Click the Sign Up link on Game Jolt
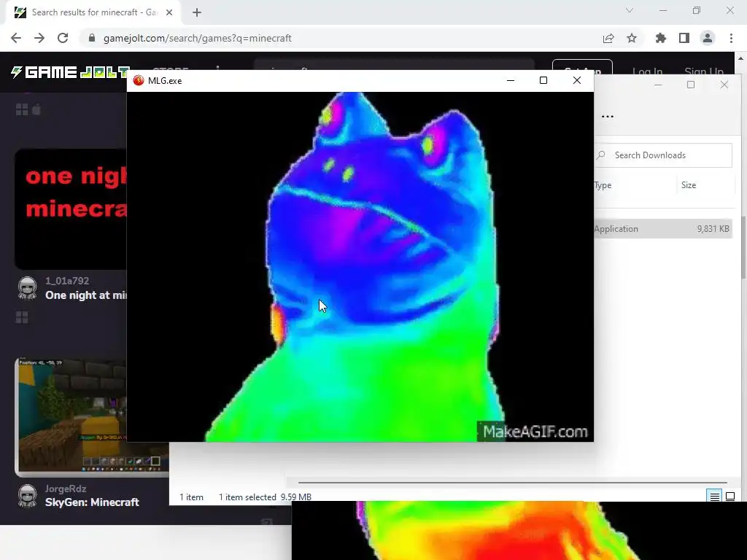Viewport: 747px width, 560px height. tap(704, 71)
